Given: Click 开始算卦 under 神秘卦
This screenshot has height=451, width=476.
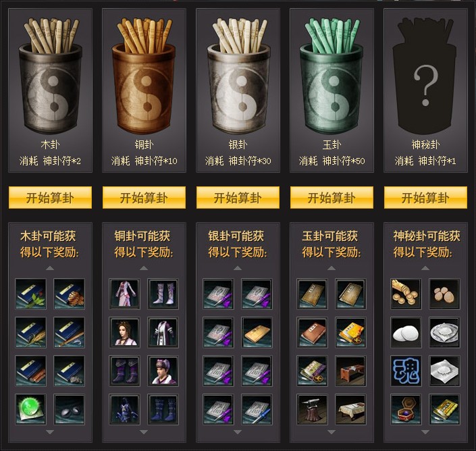Looking at the screenshot, I should (x=425, y=198).
